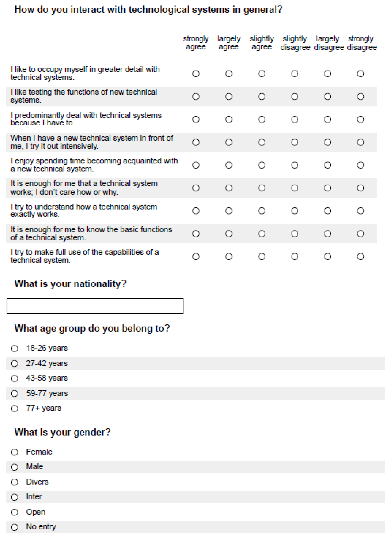
Task: Select 'slightly agree' for knowing basic functions statement
Action: coord(262,234)
